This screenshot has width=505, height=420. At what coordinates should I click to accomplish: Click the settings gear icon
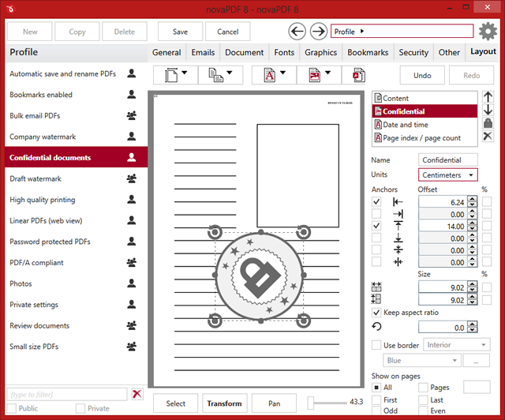point(488,32)
